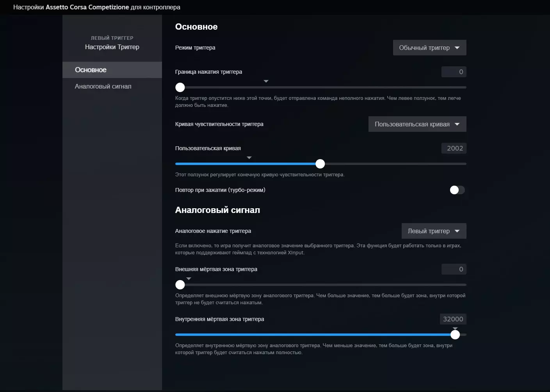Click the Пользовательская кривая slider handle
This screenshot has height=392, width=550.
320,164
